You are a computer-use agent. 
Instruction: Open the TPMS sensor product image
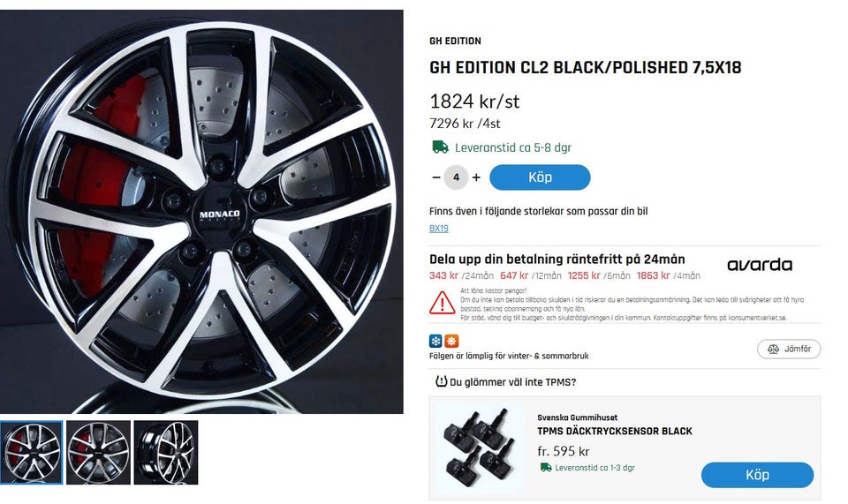click(480, 447)
